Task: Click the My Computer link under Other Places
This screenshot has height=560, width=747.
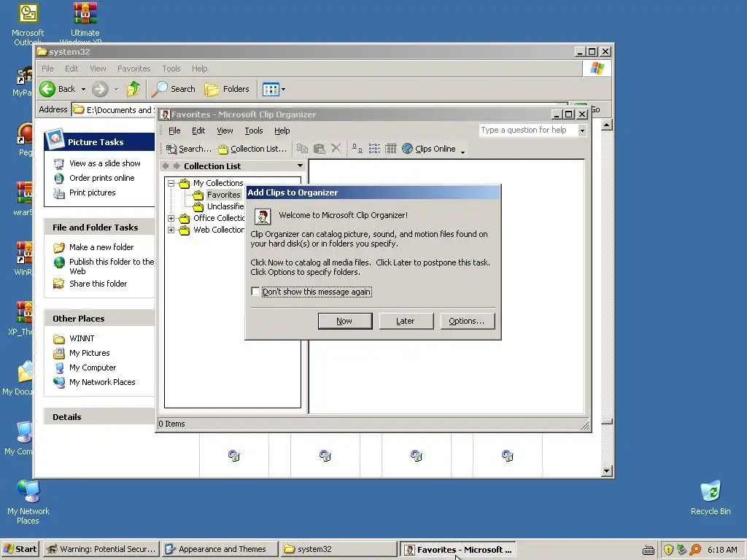Action: [93, 367]
